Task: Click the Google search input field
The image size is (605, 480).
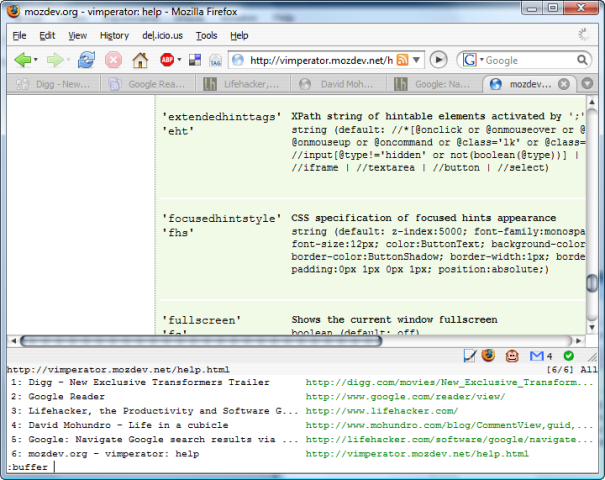Action: [x=530, y=60]
